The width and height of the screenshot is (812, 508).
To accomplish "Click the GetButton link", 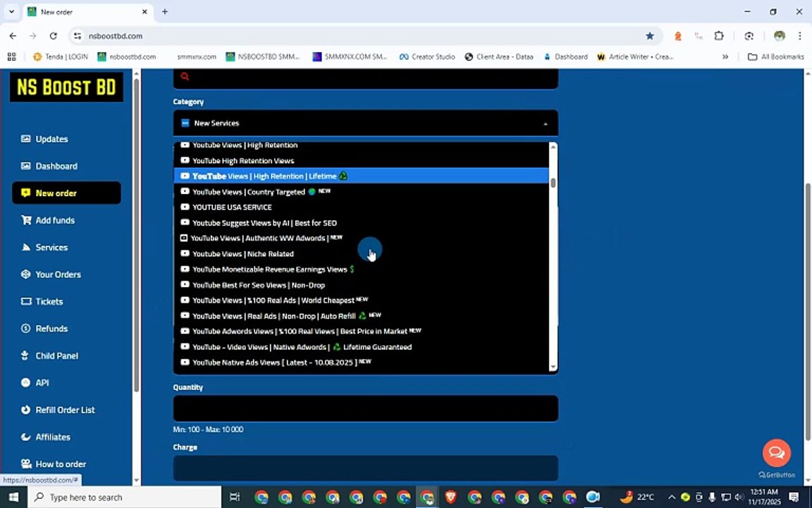I will coord(776,475).
